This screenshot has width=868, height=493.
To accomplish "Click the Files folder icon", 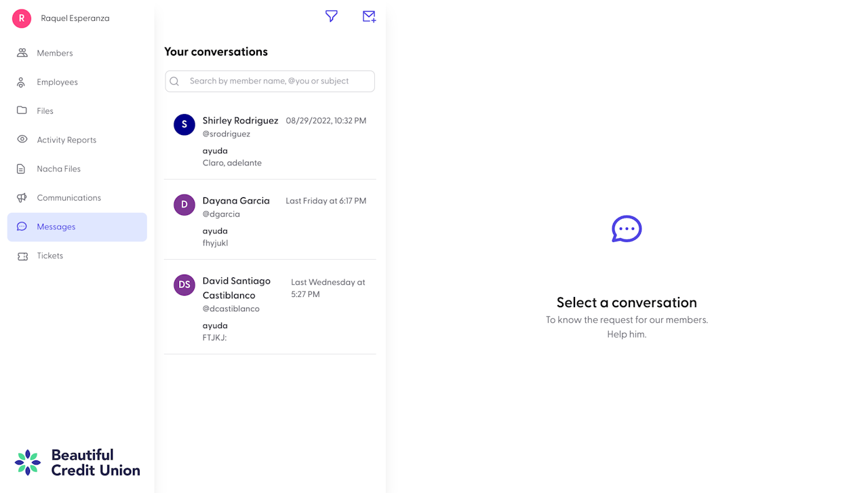I will tap(22, 111).
